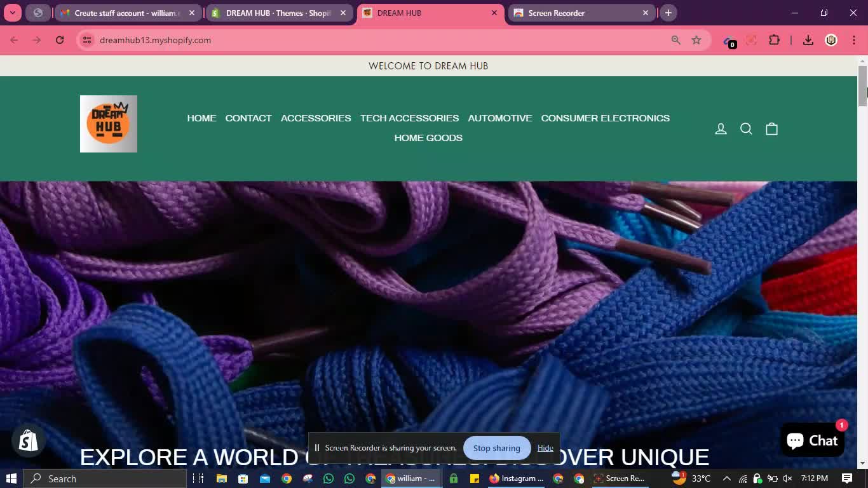Viewport: 868px width, 488px height.
Task: Bookmark this page with star icon
Action: pyautogui.click(x=696, y=40)
